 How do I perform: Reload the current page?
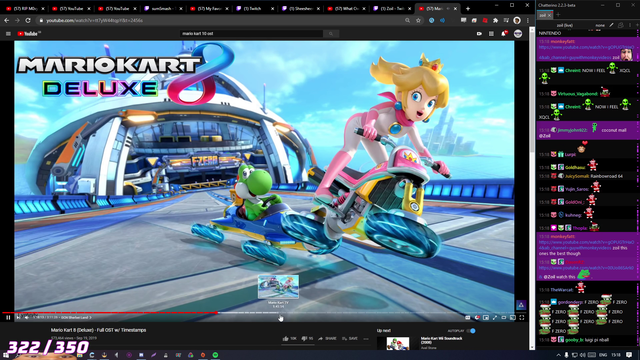pos(28,20)
